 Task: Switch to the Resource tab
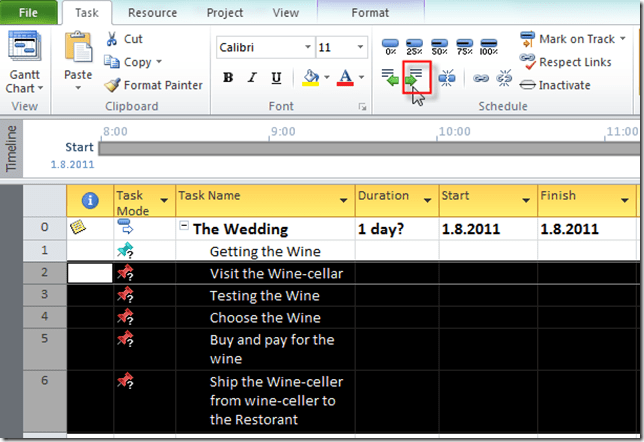154,13
